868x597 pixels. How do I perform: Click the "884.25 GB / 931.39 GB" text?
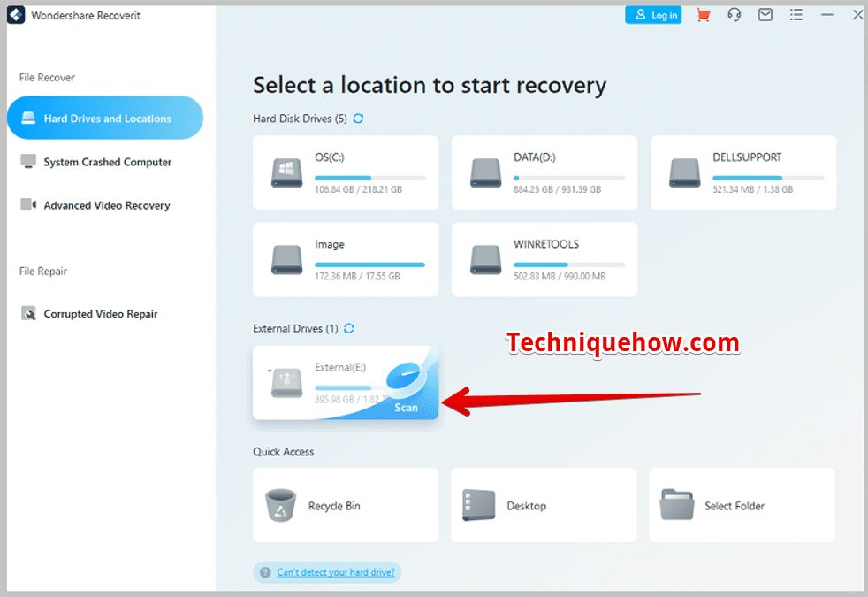coord(558,189)
